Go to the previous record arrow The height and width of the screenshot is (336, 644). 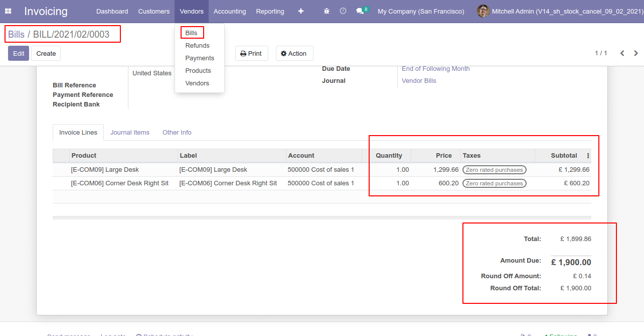[x=622, y=53]
